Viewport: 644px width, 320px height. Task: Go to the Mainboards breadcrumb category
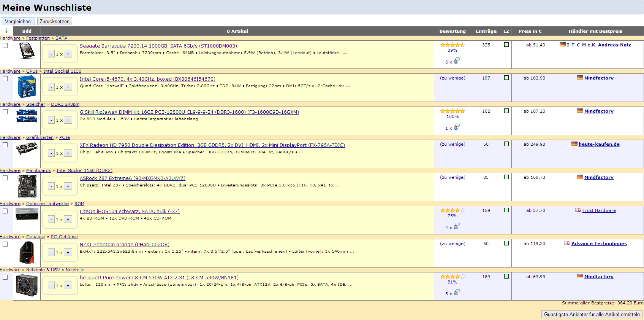38,170
